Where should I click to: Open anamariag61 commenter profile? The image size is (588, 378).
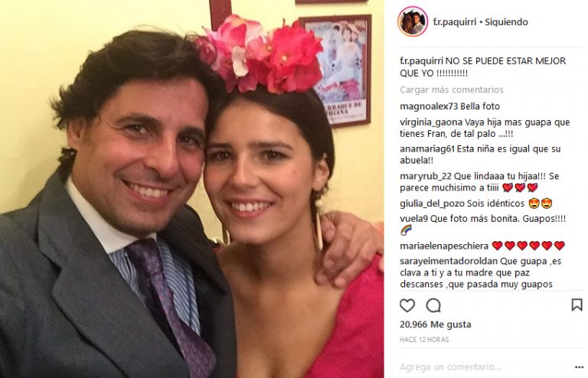pos(427,149)
